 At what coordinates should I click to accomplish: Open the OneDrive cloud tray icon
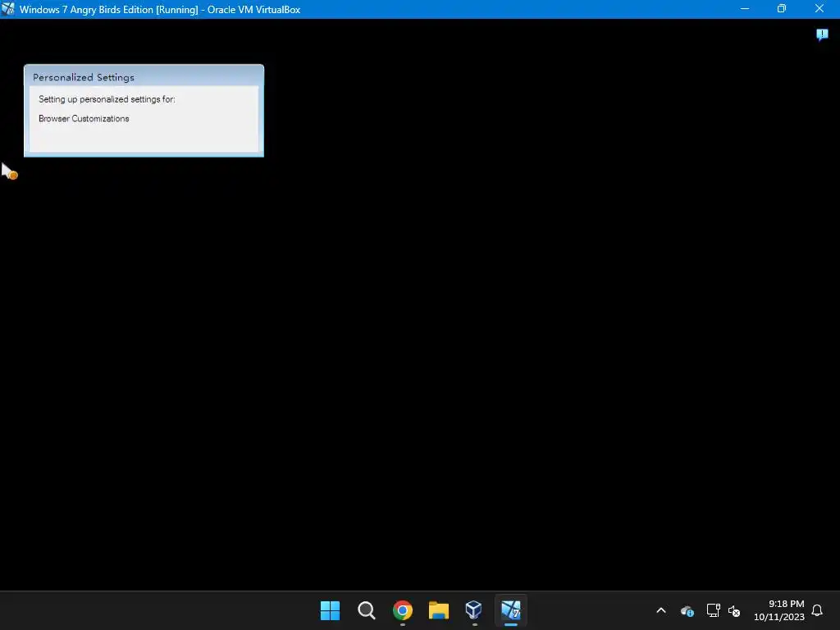pos(687,610)
